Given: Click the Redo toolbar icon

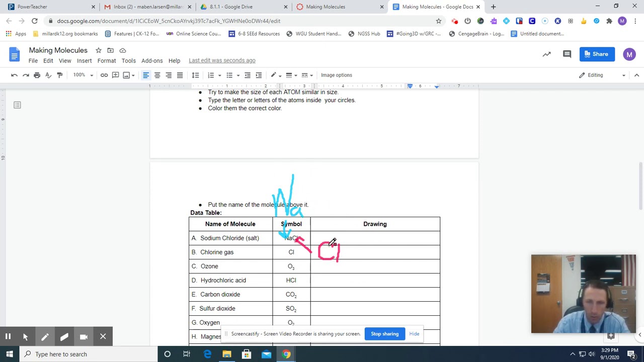Looking at the screenshot, I should pyautogui.click(x=26, y=75).
